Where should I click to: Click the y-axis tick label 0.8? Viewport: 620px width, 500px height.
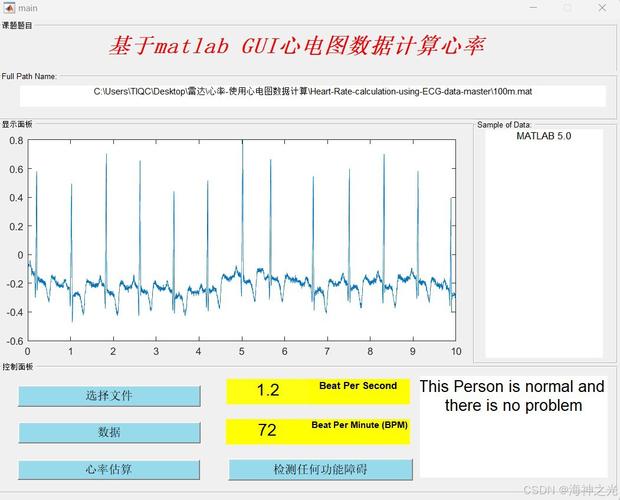click(x=16, y=140)
